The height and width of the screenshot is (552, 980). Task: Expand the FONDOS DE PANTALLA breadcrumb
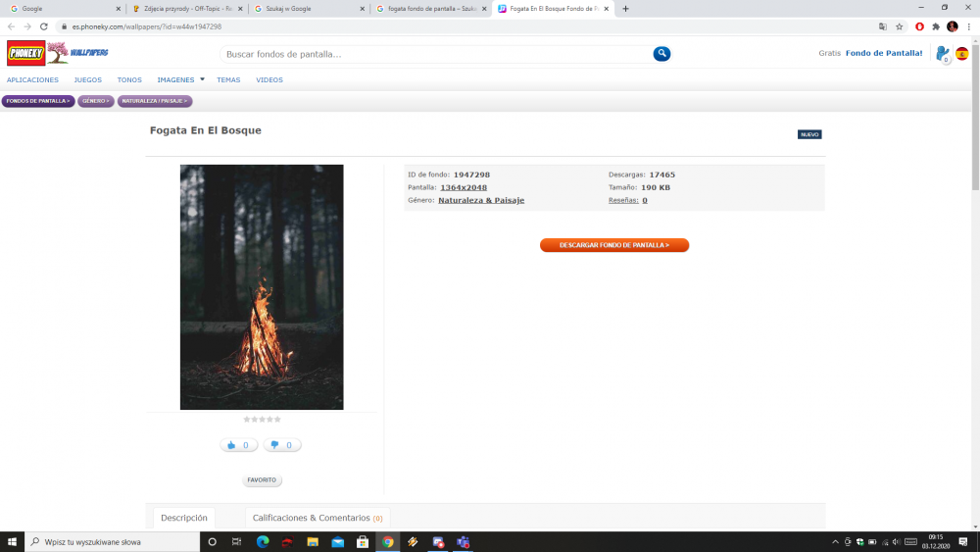tap(38, 101)
